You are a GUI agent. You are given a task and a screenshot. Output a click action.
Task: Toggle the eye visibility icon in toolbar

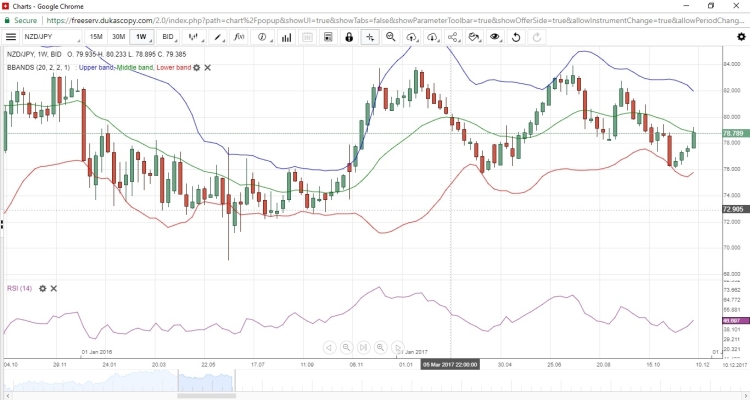(x=492, y=37)
